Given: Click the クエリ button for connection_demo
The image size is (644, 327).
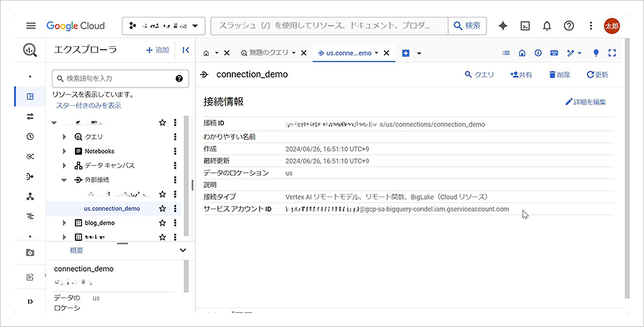Looking at the screenshot, I should (479, 75).
